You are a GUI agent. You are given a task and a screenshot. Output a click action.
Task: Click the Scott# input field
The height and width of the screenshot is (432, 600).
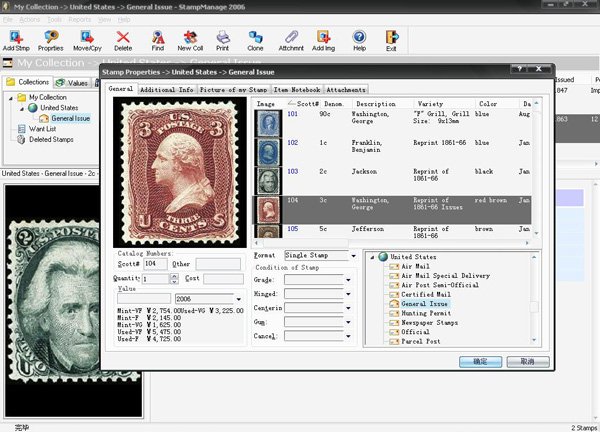tap(156, 264)
